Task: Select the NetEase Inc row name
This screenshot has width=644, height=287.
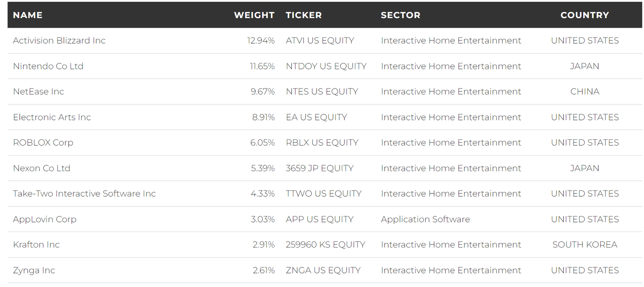Action: point(39,92)
